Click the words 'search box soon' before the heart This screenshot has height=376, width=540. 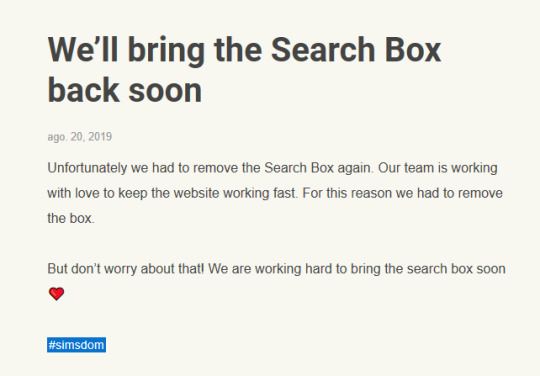pyautogui.click(x=456, y=269)
